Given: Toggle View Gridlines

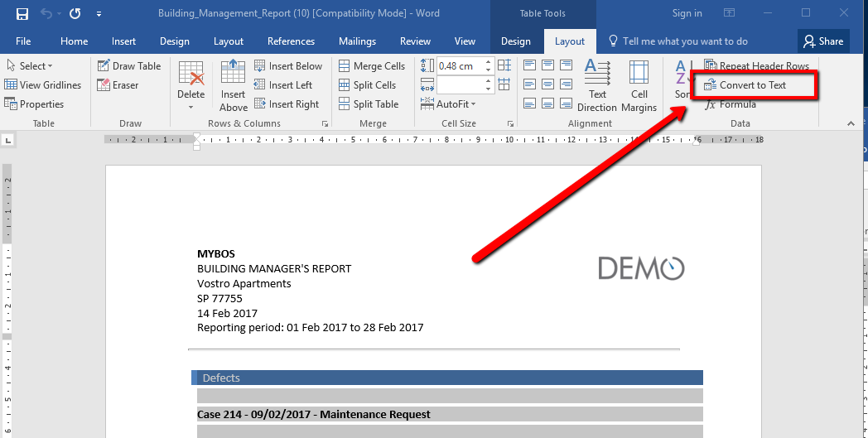Looking at the screenshot, I should (x=42, y=84).
